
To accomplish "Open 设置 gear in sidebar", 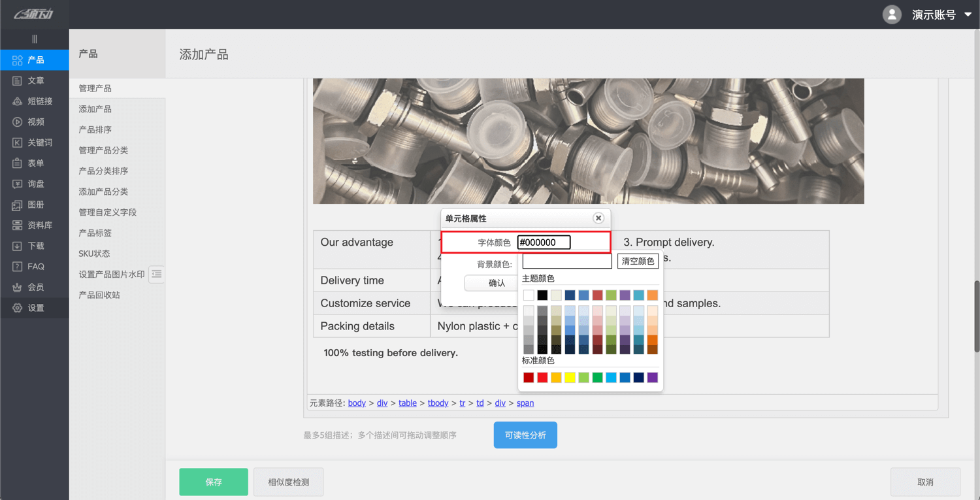I will point(18,308).
